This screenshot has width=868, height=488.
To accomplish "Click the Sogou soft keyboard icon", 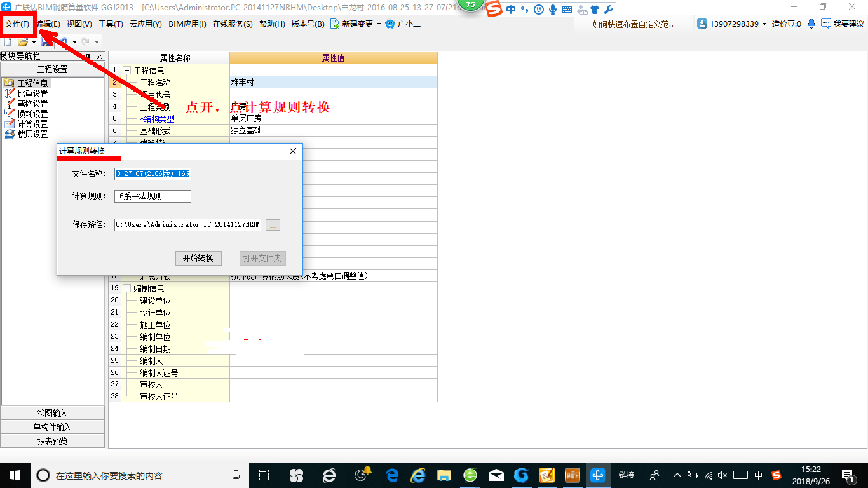I will click(x=566, y=10).
